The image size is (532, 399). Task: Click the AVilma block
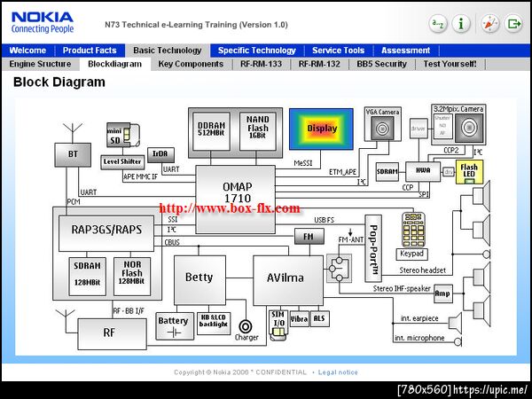coord(288,280)
